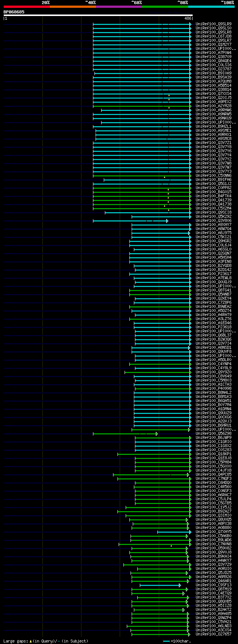Click the Large gaps legend text
Image resolution: width=238 pixels, height=644 pixels.
tap(46, 641)
